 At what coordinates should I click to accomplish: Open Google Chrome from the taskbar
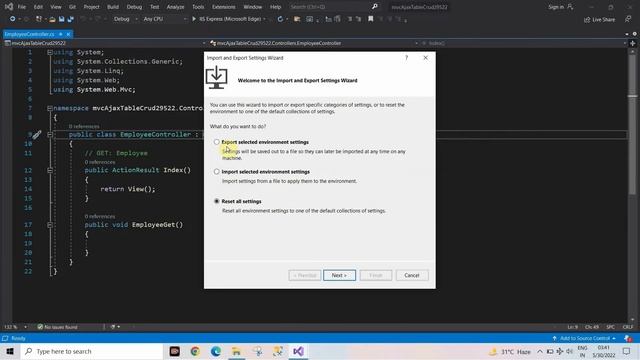[x=195, y=351]
